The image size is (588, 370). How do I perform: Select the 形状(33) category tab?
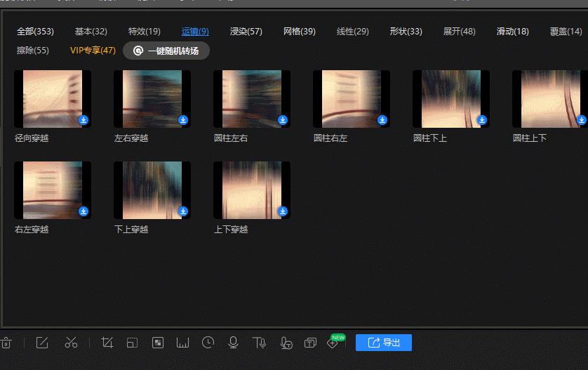(x=406, y=31)
